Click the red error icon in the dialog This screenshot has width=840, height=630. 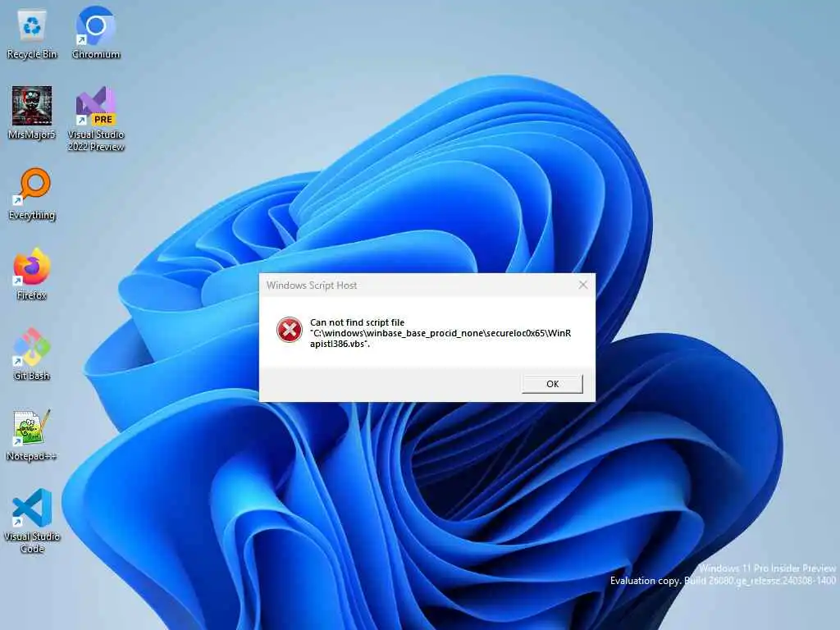(290, 330)
